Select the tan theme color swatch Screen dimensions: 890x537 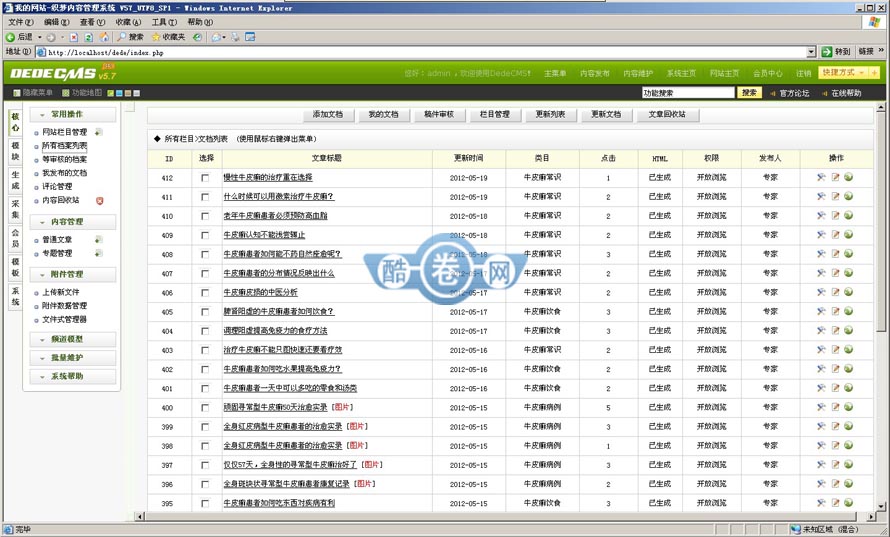pos(128,93)
